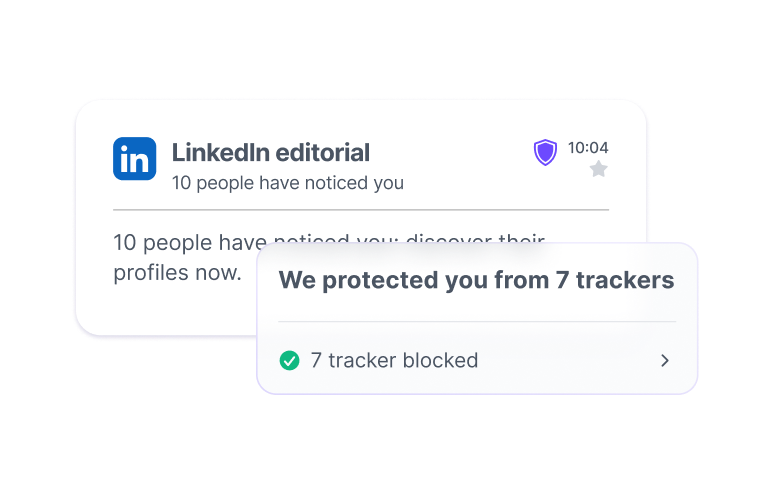
Task: Click the word 'trackers' in the popup heading
Action: [x=628, y=280]
